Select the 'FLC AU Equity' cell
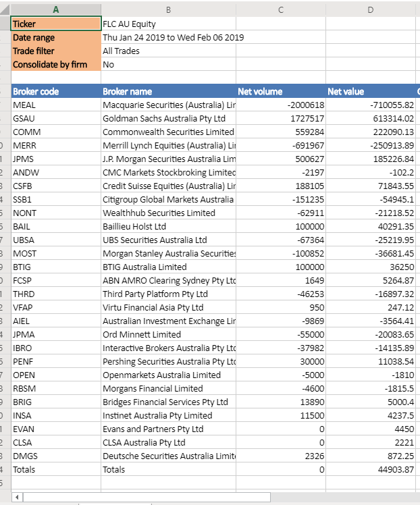The image size is (420, 505). pos(168,24)
